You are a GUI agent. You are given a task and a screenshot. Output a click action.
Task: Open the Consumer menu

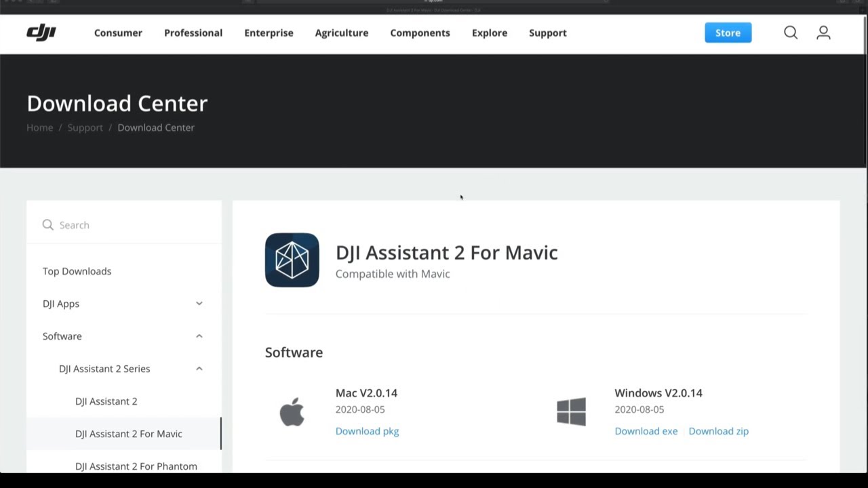coord(118,33)
